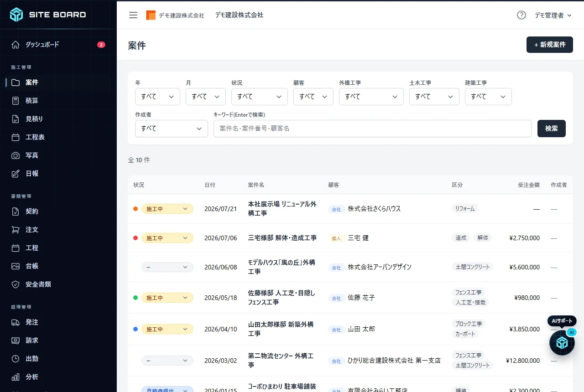Change status dropdown for 三宅様邸 row

coord(167,238)
